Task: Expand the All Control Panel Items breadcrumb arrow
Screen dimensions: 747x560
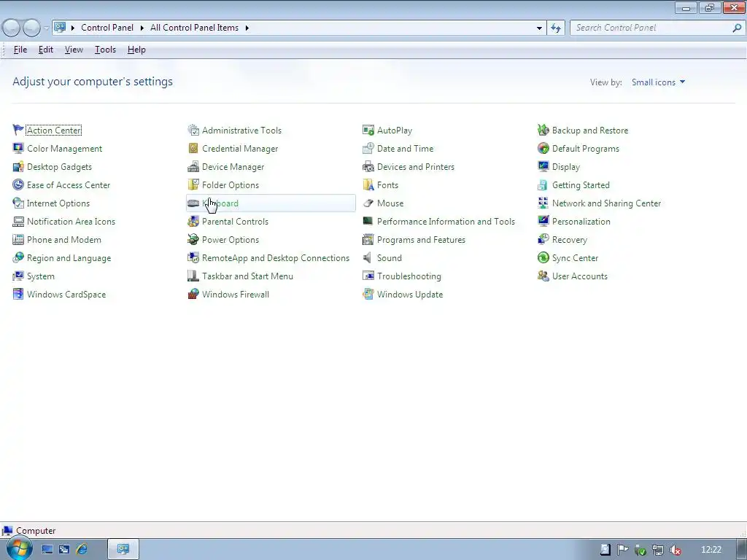Action: (x=247, y=28)
